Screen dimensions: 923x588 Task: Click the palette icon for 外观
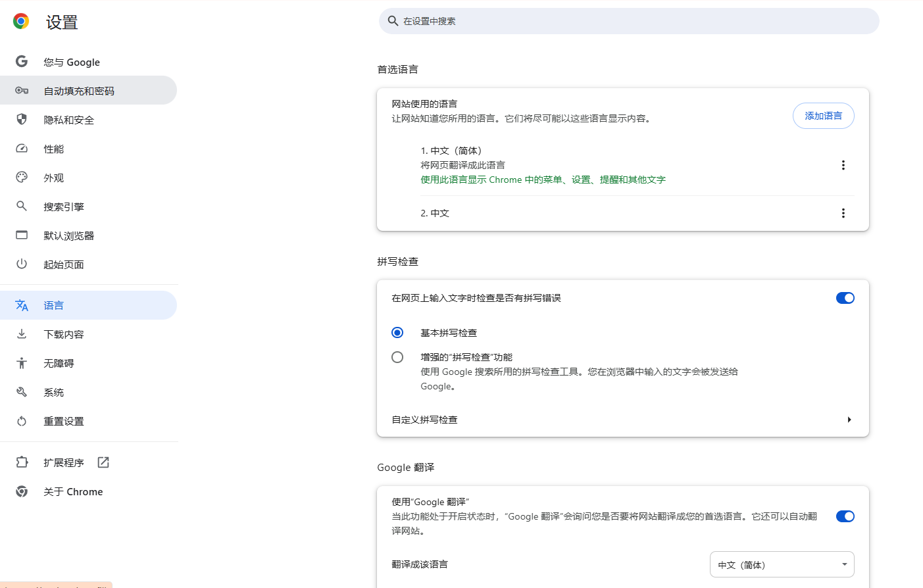[x=22, y=177]
